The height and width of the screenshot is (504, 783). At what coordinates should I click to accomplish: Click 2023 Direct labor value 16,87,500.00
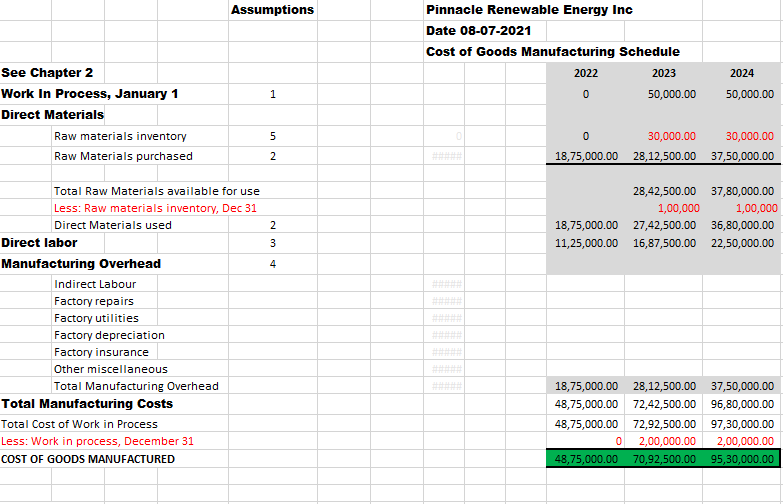click(x=664, y=243)
